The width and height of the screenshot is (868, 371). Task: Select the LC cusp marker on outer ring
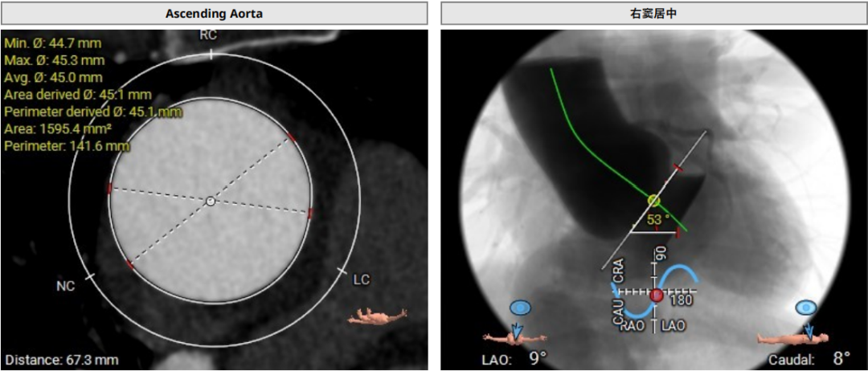(342, 270)
